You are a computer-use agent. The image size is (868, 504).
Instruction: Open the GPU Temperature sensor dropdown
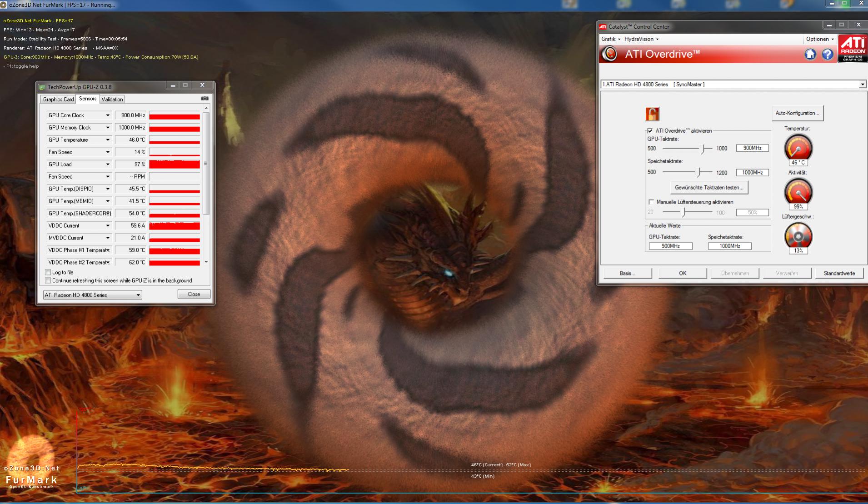tap(108, 140)
